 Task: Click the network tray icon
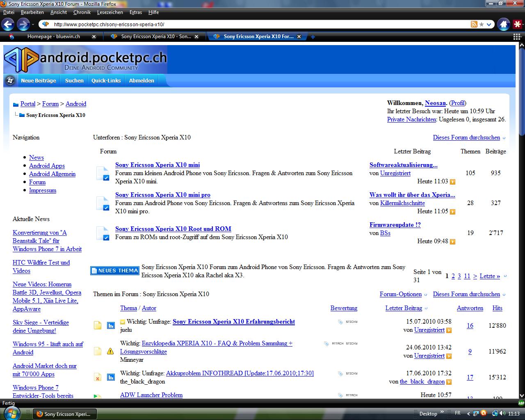[x=495, y=413]
